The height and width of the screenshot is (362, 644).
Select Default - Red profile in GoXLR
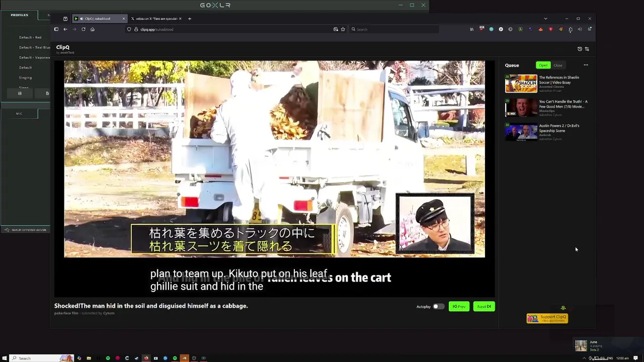(x=30, y=37)
